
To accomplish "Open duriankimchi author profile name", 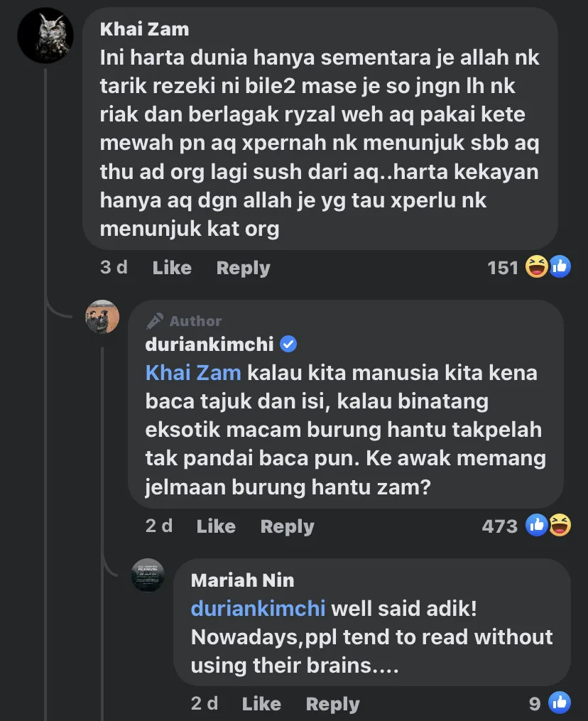I will click(209, 345).
